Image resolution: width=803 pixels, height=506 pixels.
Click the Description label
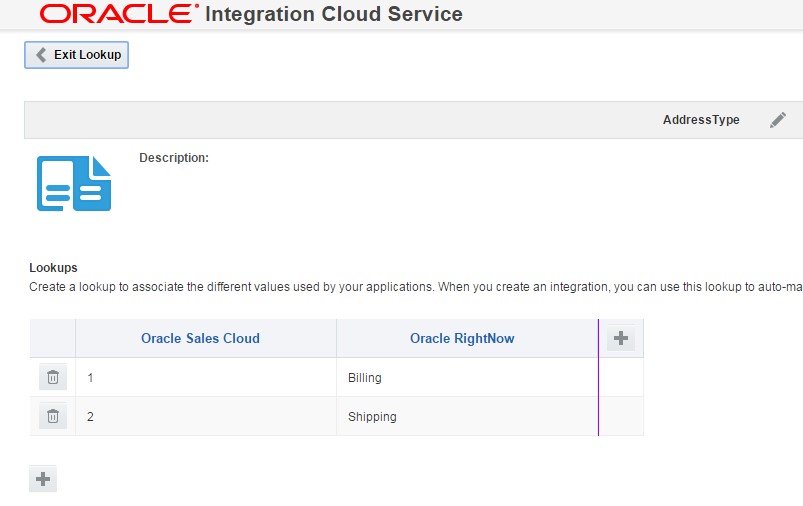click(174, 158)
